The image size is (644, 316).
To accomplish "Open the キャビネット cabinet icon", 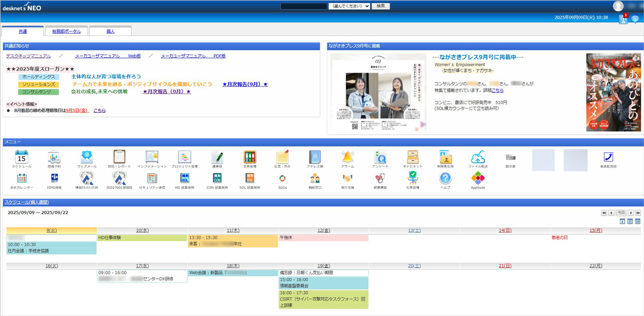I will coord(413,157).
